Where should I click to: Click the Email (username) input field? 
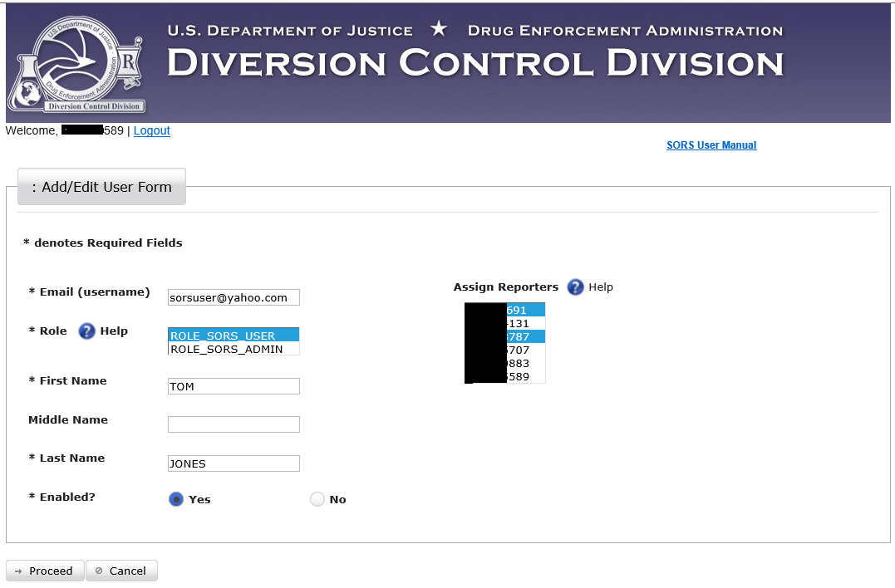coord(234,297)
